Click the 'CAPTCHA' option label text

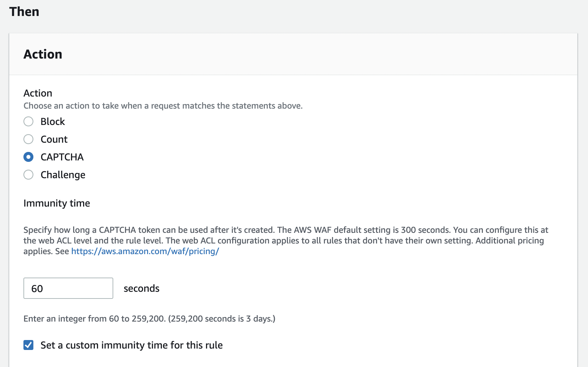[62, 157]
